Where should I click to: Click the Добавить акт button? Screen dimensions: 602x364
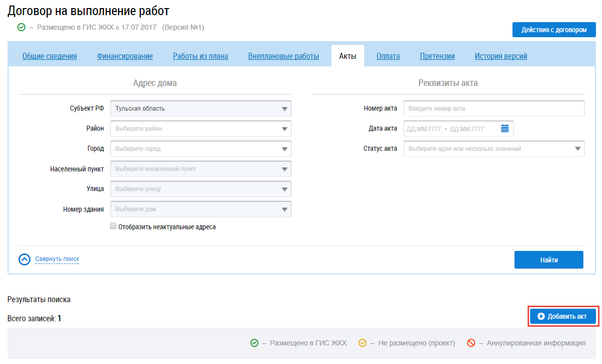tap(563, 316)
